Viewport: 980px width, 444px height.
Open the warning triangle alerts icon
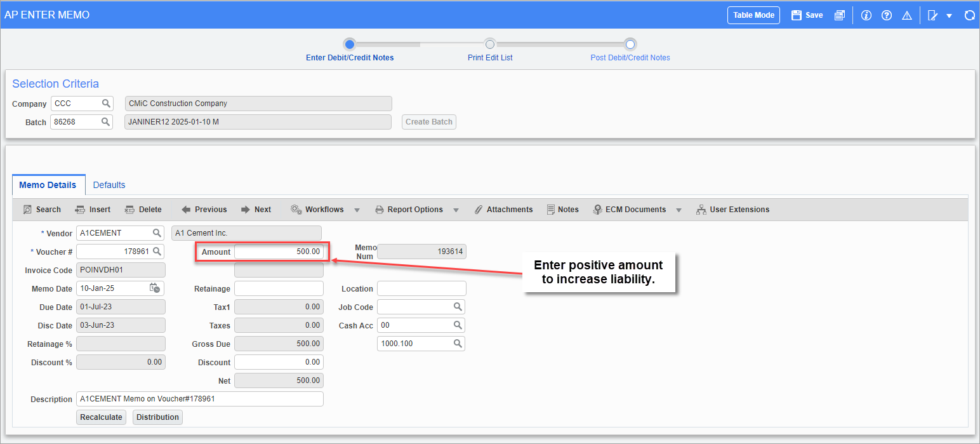click(907, 15)
